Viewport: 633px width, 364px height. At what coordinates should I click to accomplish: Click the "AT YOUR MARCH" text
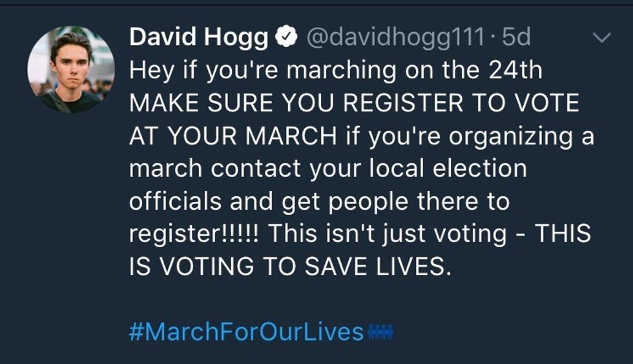[233, 136]
